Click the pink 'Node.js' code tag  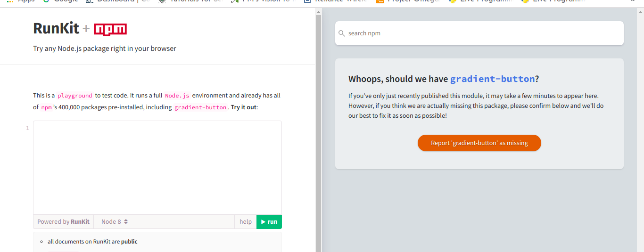tap(177, 96)
